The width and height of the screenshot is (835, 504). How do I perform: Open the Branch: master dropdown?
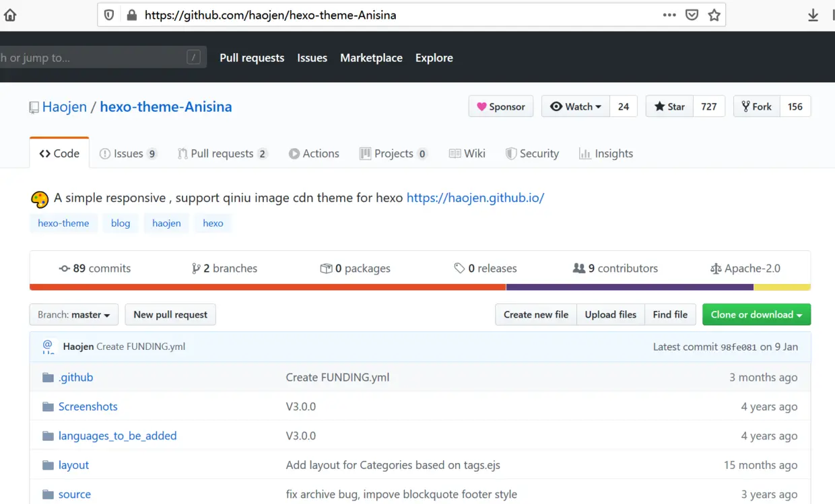(x=74, y=314)
